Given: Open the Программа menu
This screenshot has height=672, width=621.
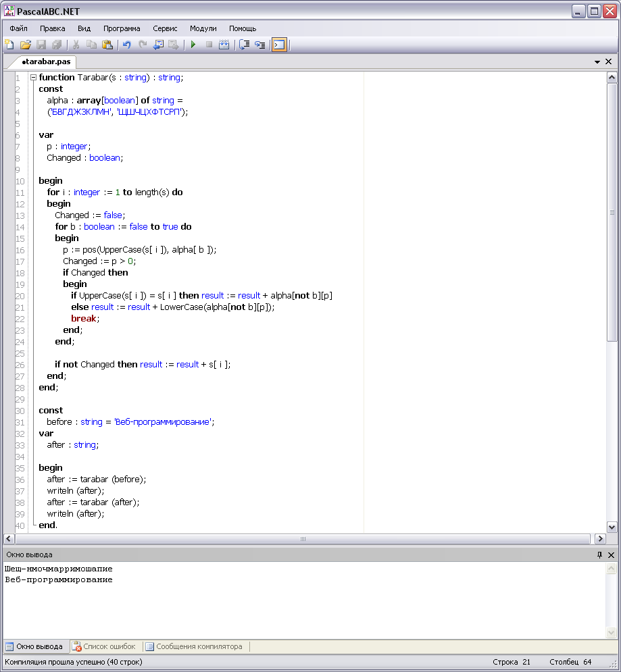Looking at the screenshot, I should click(122, 28).
